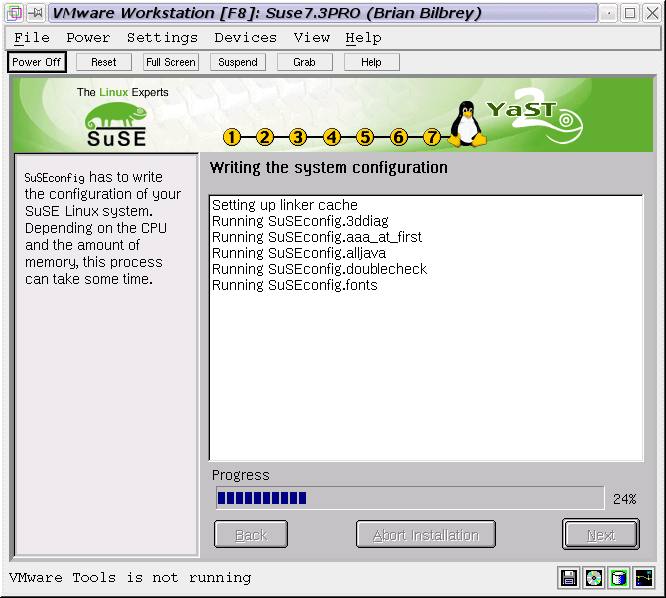Click the SuSEconfig.fonts log line
Image resolution: width=666 pixels, height=598 pixels.
pos(294,285)
